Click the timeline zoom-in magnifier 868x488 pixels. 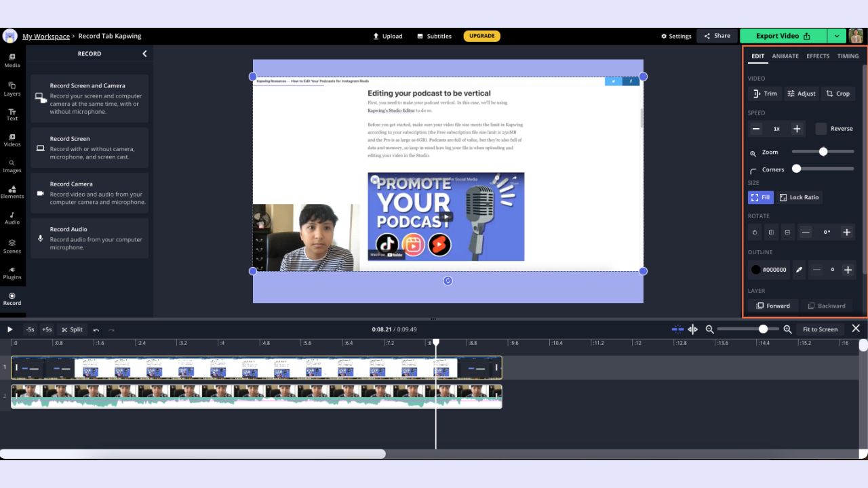point(787,329)
